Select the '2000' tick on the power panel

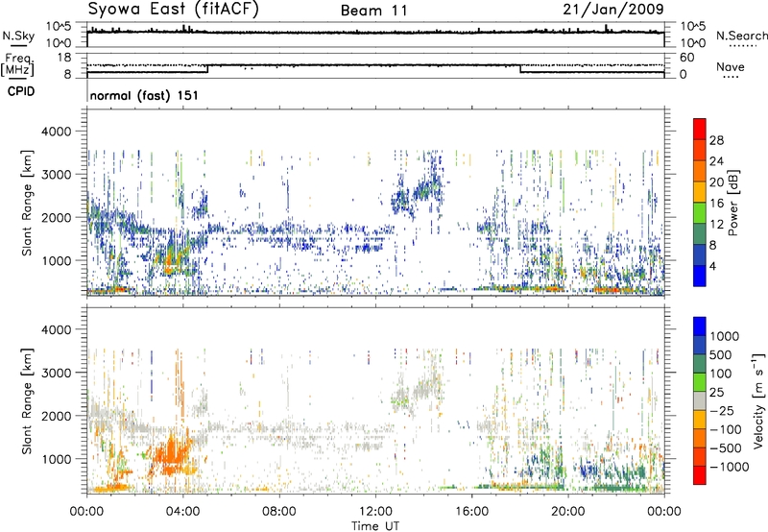[x=57, y=217]
